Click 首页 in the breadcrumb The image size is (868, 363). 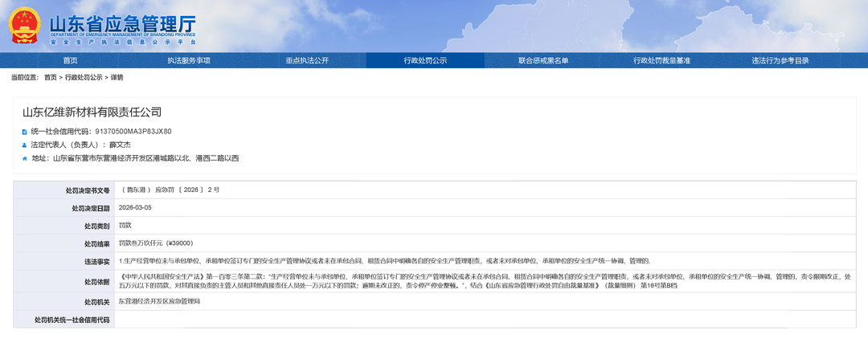point(51,77)
